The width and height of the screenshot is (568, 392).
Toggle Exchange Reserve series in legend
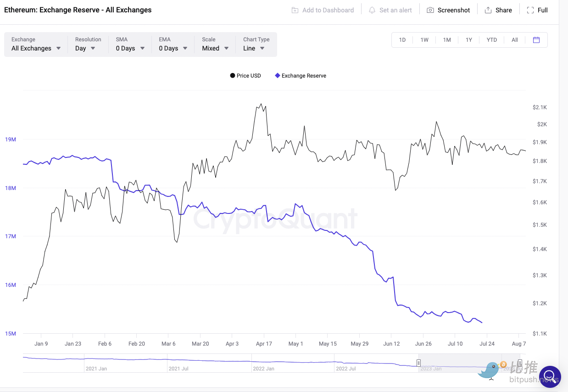pyautogui.click(x=301, y=76)
